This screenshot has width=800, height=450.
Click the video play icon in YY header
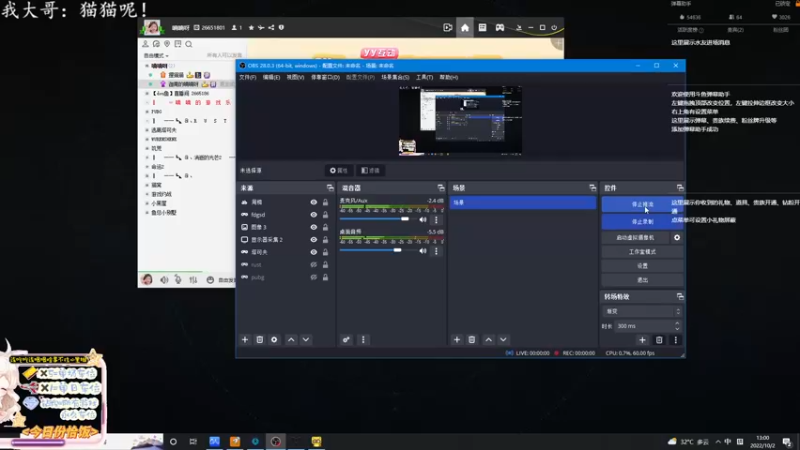(x=448, y=28)
